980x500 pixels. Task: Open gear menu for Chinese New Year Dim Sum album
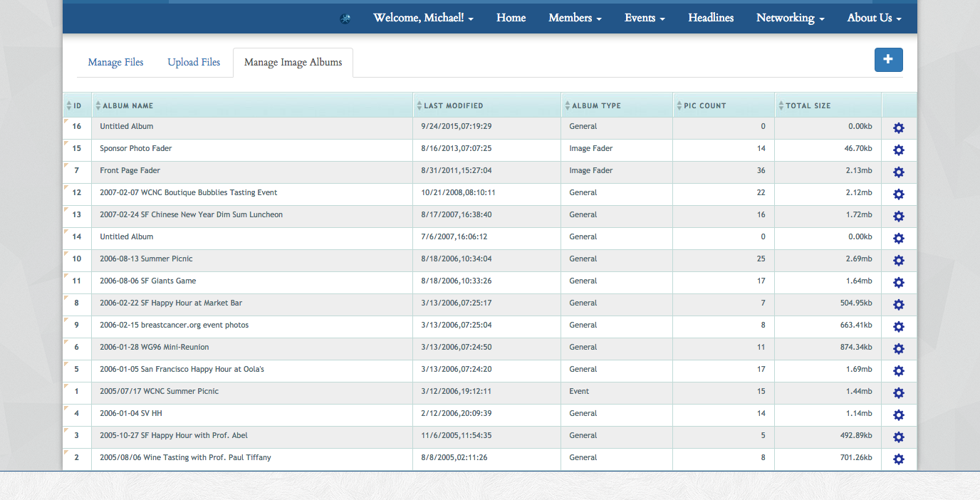tap(899, 217)
